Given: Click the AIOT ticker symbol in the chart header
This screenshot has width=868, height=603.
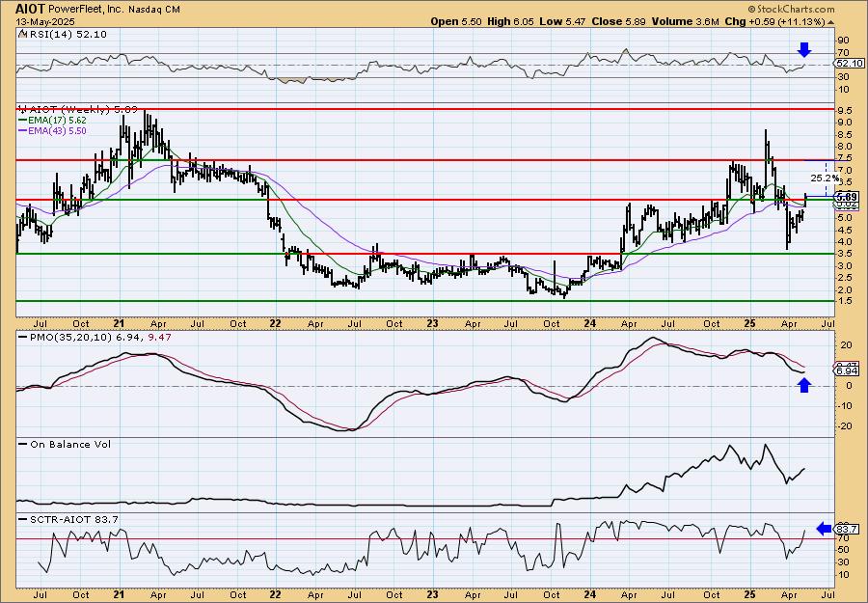Looking at the screenshot, I should pos(31,9).
